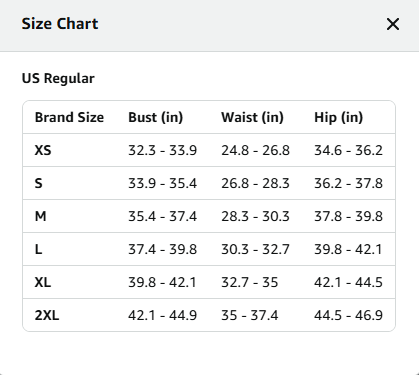
Task: Click XL waist value 32.7 - 35
Action: pyautogui.click(x=250, y=282)
